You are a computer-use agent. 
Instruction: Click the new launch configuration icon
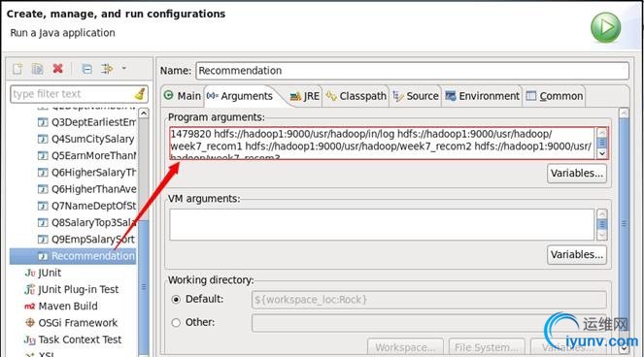(x=17, y=69)
